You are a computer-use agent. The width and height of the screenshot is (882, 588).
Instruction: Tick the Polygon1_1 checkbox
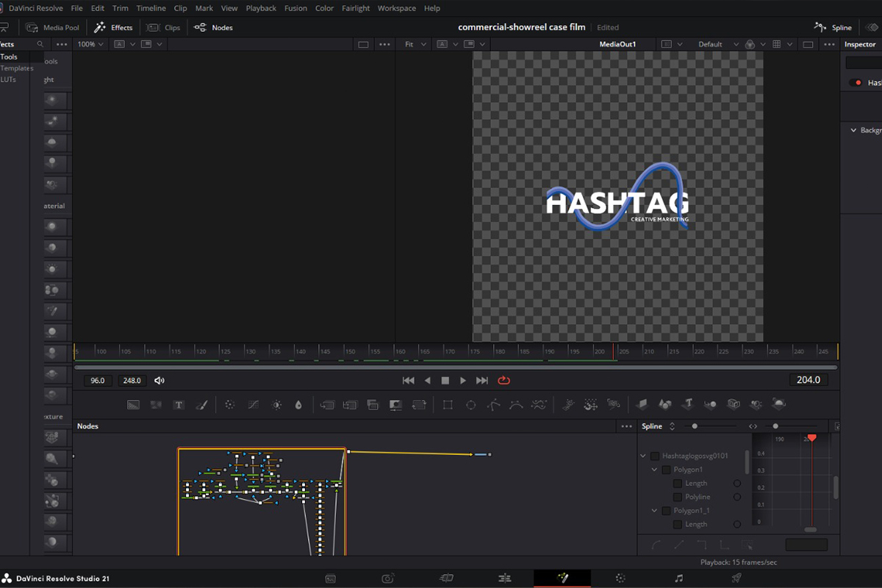point(667,511)
